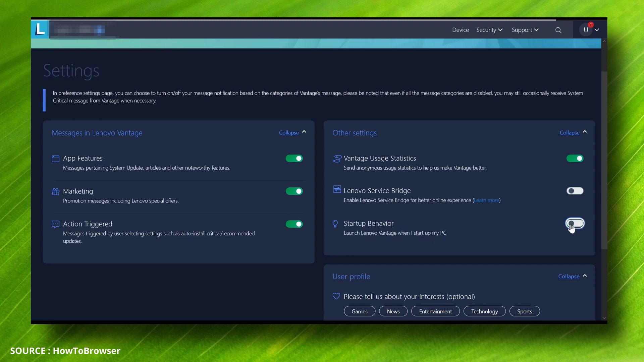Click the Vantage Usage Statistics icon
The height and width of the screenshot is (362, 644).
(337, 159)
